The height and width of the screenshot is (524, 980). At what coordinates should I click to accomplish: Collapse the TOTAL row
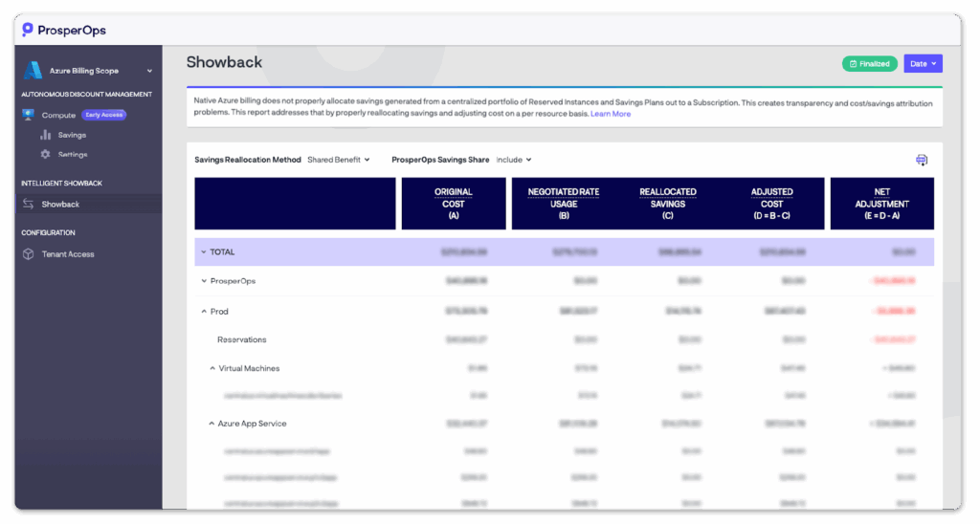point(204,252)
